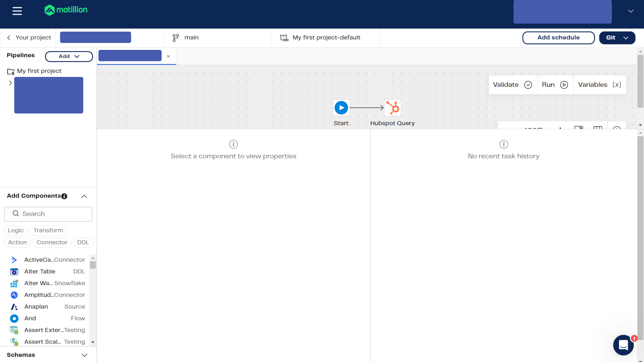
Task: Expand My first project pipeline tree
Action: (x=10, y=83)
